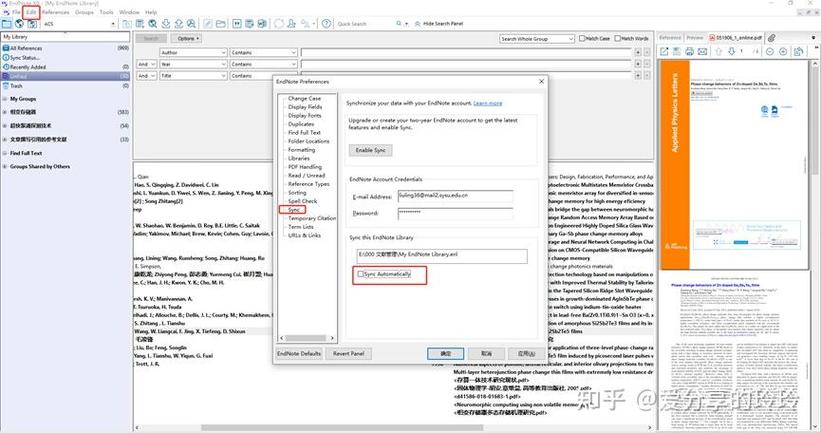The image size is (821, 433).
Task: Click the Online Search magnifier globe icon
Action: [x=153, y=24]
